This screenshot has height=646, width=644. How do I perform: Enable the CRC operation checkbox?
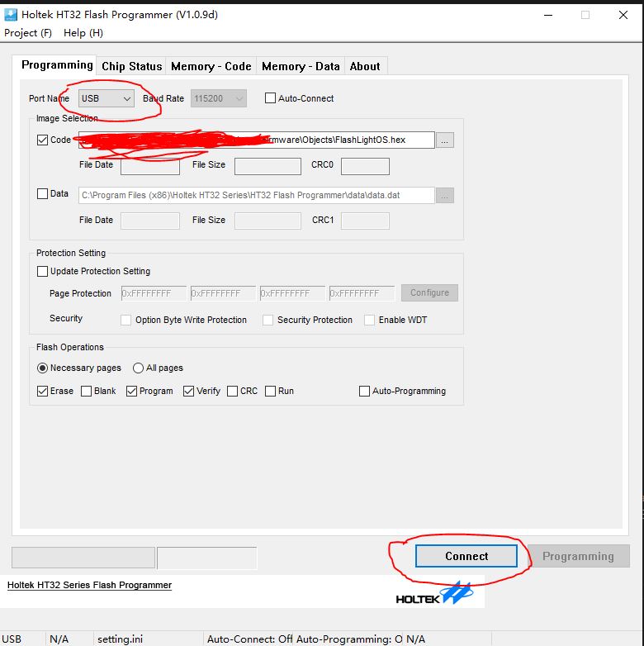(x=232, y=391)
